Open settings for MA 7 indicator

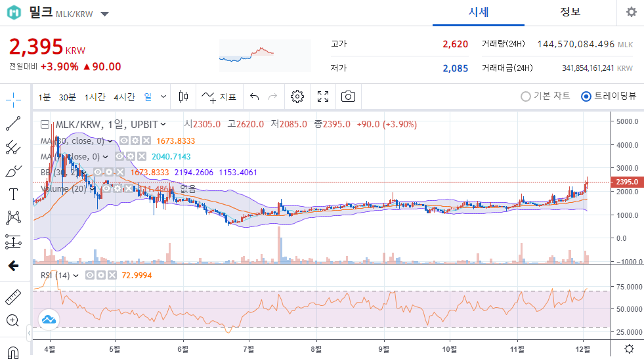coord(131,156)
